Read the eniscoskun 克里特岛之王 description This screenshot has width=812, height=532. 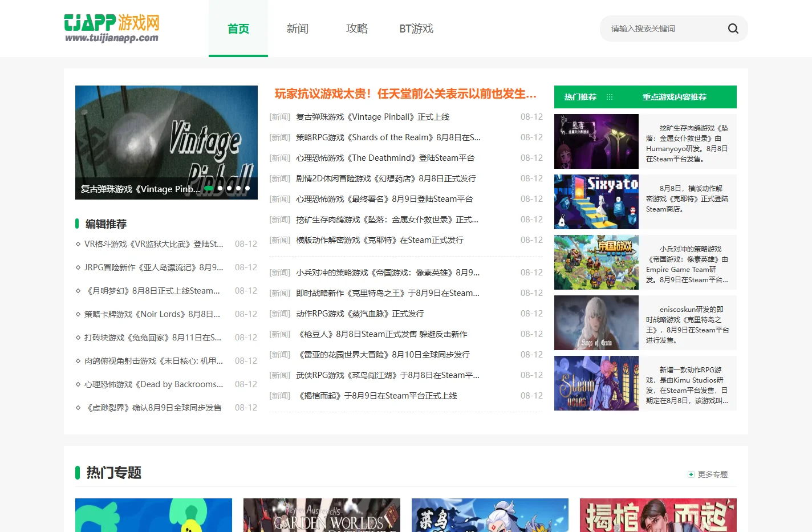point(687,325)
